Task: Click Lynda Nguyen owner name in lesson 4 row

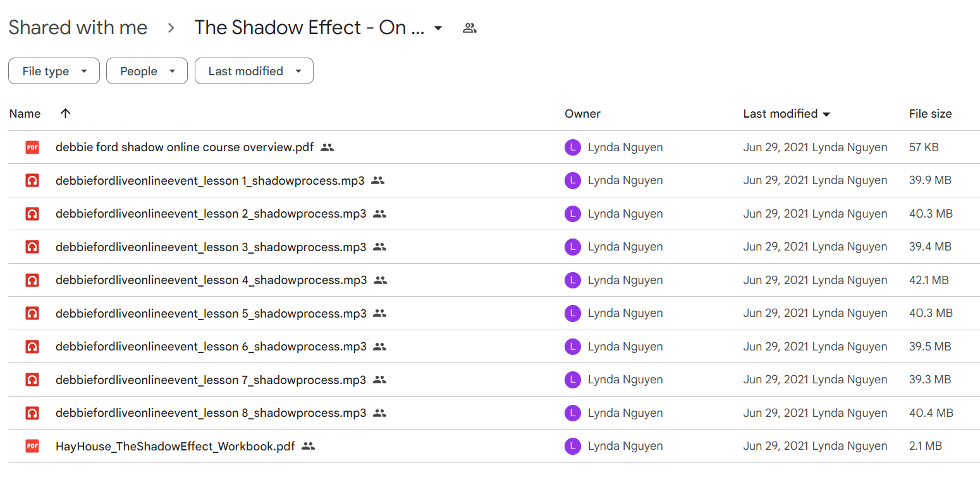Action: click(625, 280)
